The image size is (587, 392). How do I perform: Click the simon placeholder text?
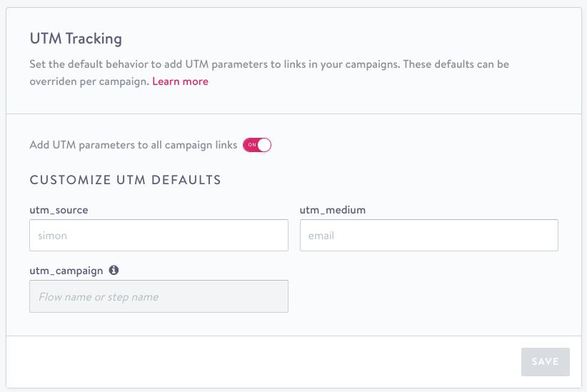pyautogui.click(x=52, y=236)
